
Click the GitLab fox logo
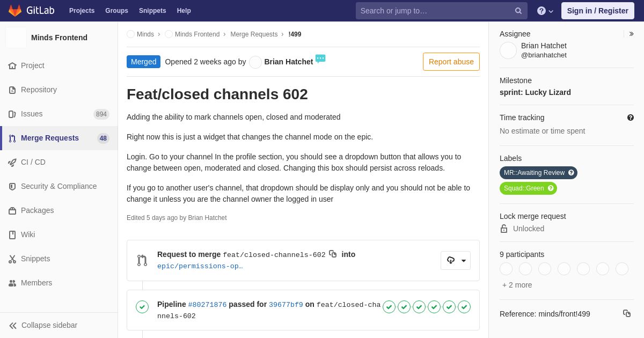tap(15, 11)
